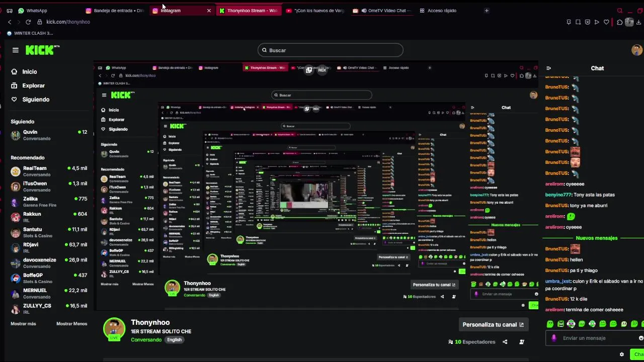Open davooxeneize recommended channel

pyautogui.click(x=49, y=263)
